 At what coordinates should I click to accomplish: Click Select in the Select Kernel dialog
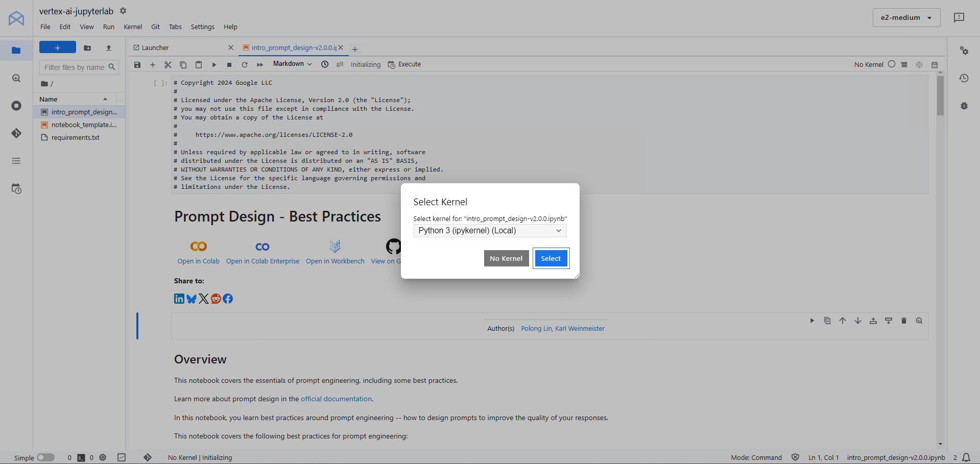(551, 258)
